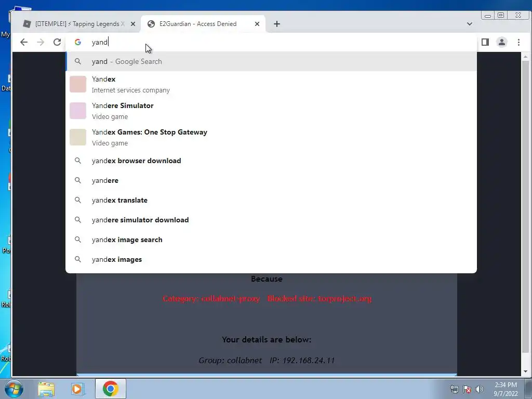Select the 'yandere' search suggestion

click(x=271, y=180)
